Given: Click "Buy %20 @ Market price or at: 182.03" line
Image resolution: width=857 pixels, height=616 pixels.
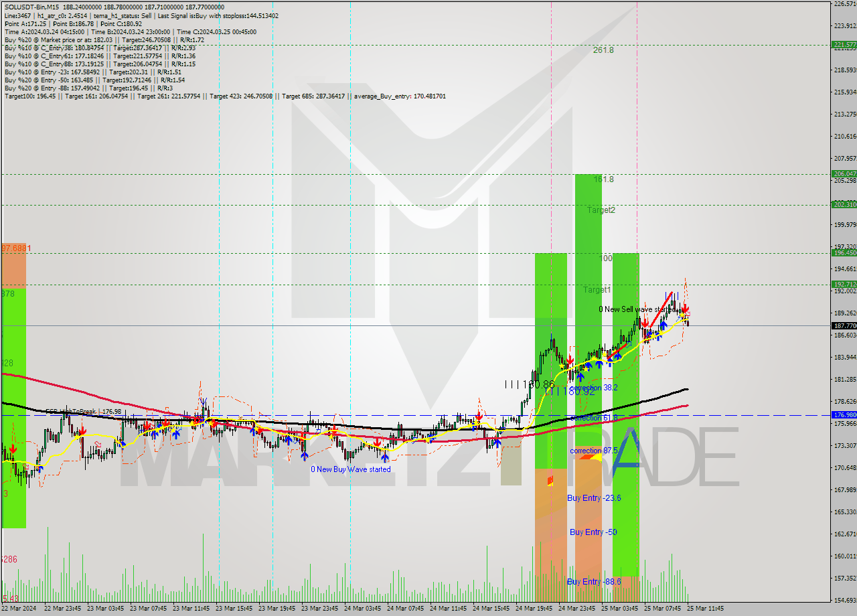Looking at the screenshot, I should point(104,40).
